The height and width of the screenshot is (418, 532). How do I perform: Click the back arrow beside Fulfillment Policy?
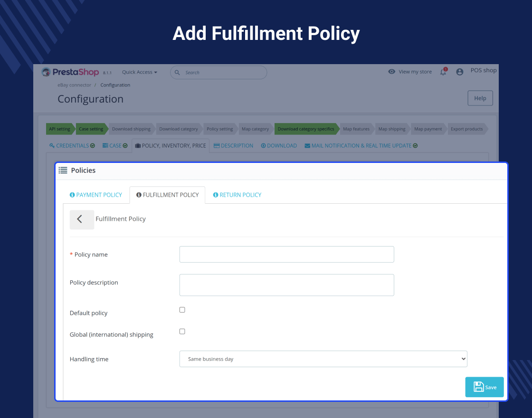pos(82,219)
